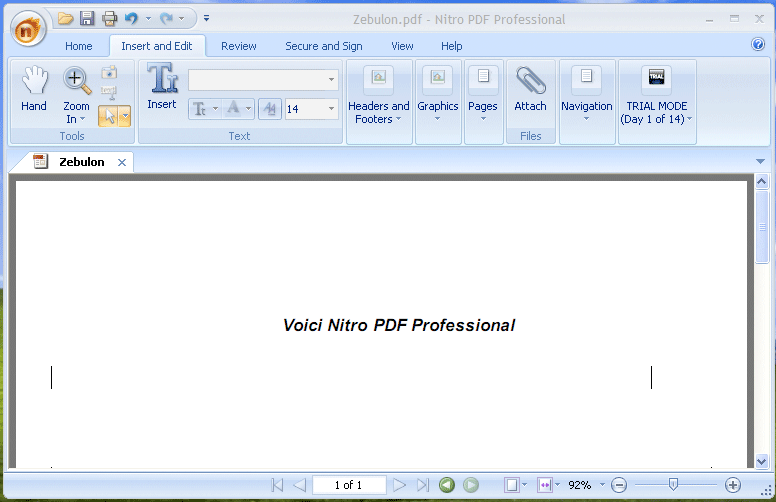The image size is (776, 502).
Task: Select the single page layout icon
Action: point(511,485)
